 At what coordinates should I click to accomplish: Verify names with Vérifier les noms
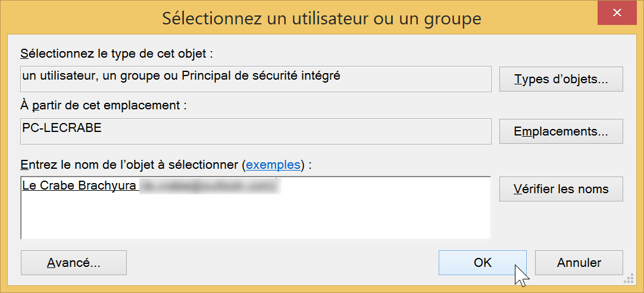(x=561, y=189)
